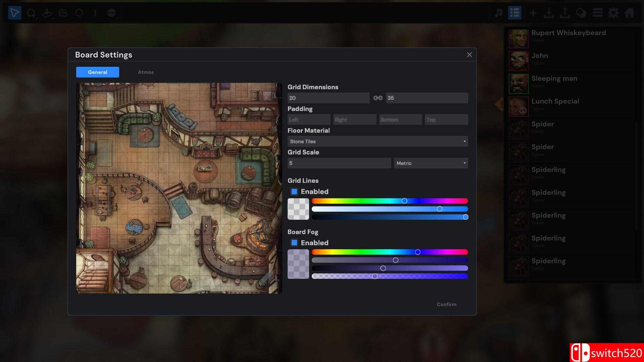Click the plus icon in top toolbar
This screenshot has width=644, height=362.
point(533,13)
